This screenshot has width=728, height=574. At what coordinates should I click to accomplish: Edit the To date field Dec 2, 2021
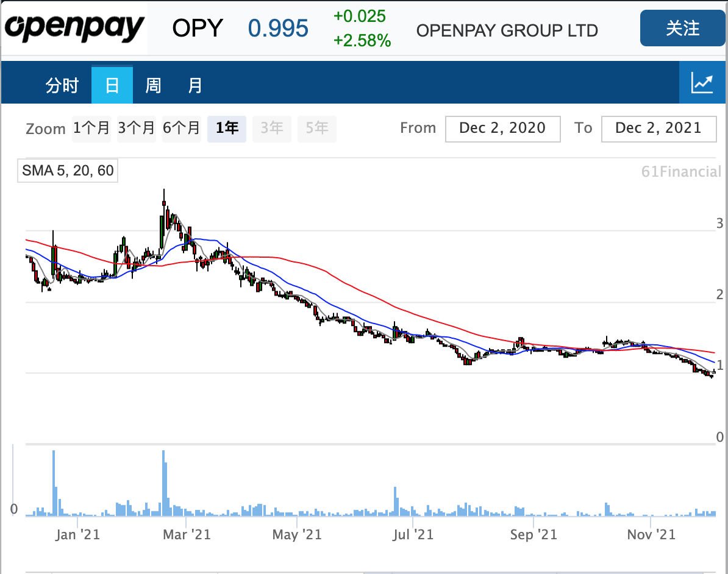(x=658, y=129)
